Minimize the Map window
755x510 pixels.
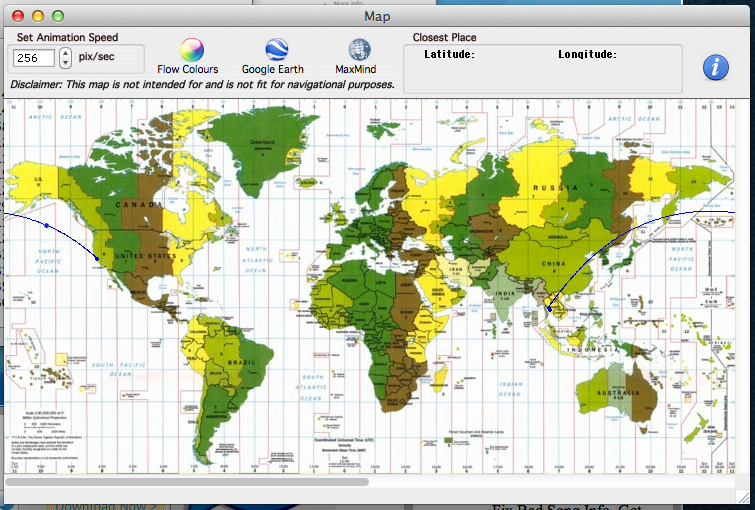click(38, 16)
